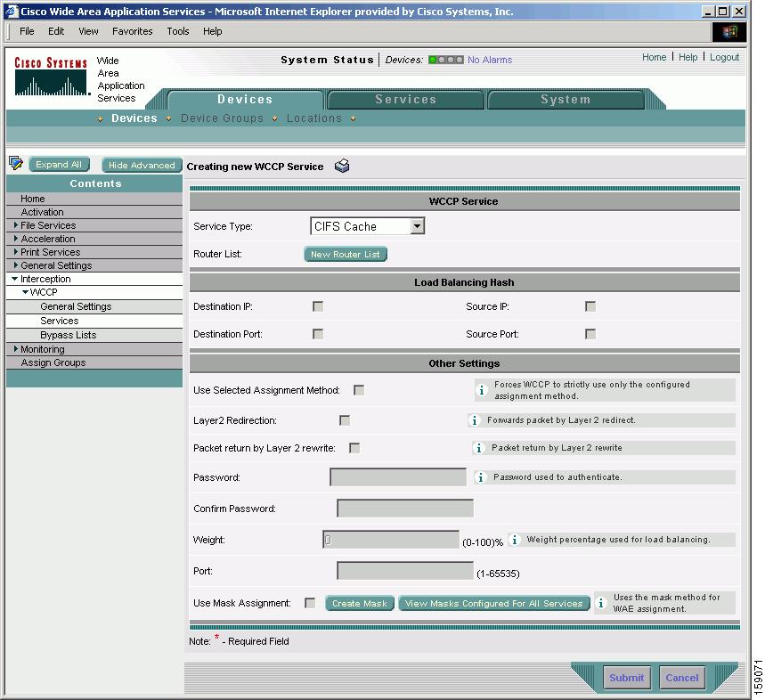Click the bullet icon before Device Groups
765x700 pixels.
tap(169, 118)
